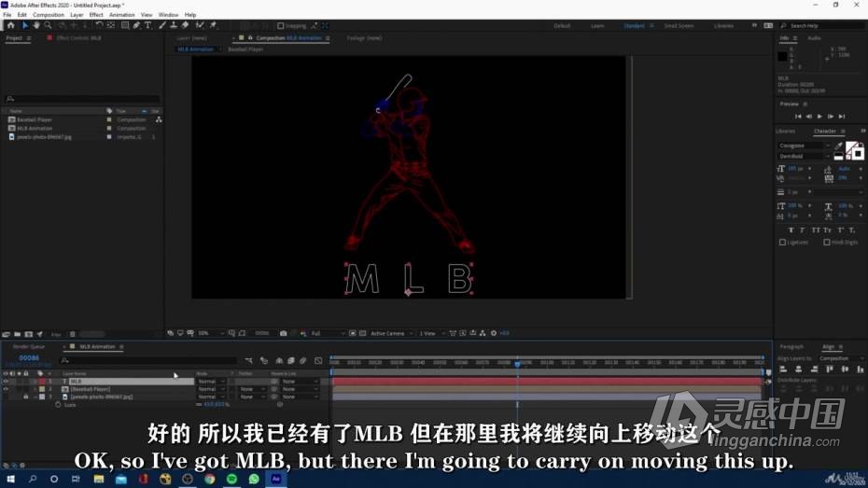Screen dimensions: 868x488
Task: Switch to the Paragraph panel tab
Action: (791, 347)
